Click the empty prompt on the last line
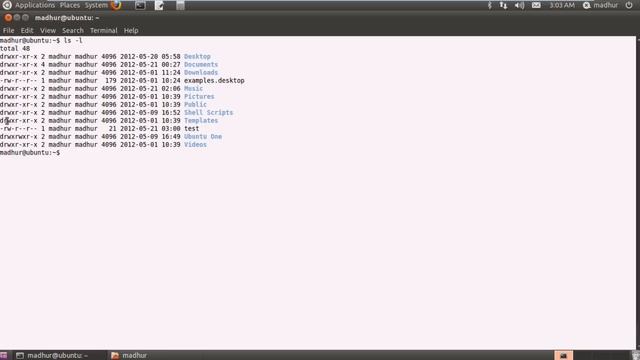 pos(30,153)
